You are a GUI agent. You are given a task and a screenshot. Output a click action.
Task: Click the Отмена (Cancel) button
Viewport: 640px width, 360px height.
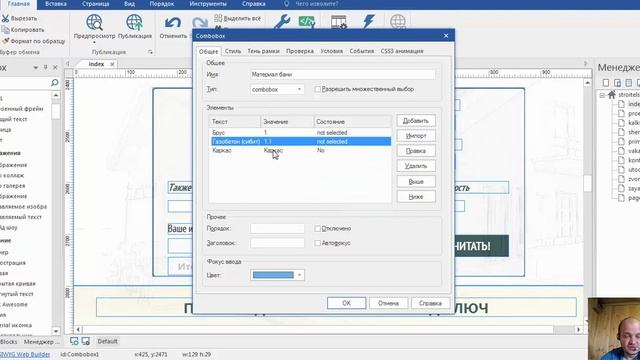point(388,303)
